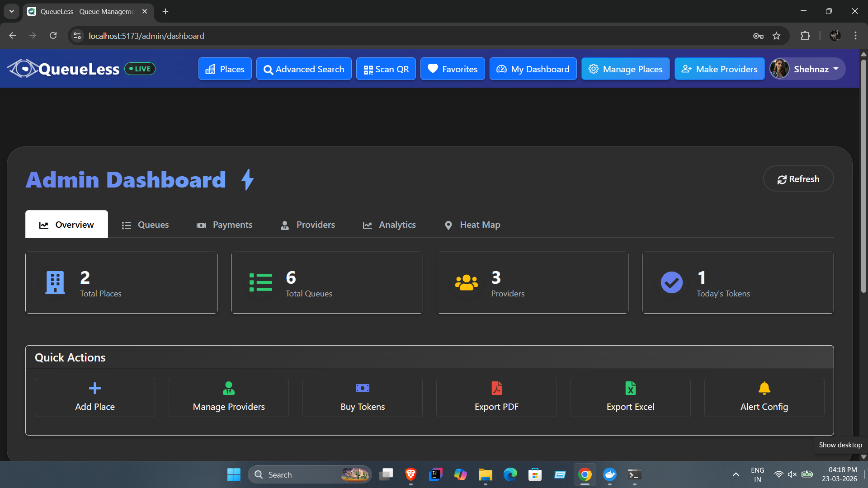
Task: Click the Export Excel file icon
Action: 630,388
